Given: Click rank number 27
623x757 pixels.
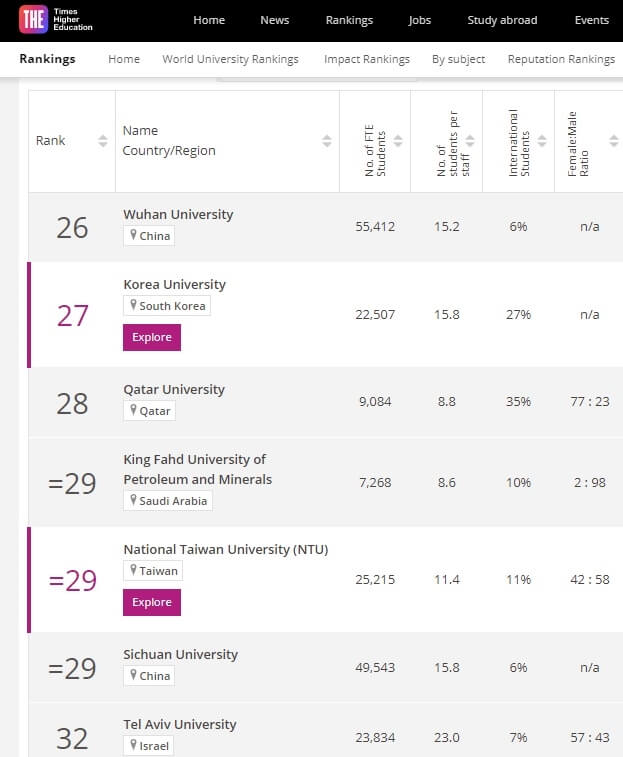Looking at the screenshot, I should 72,316.
